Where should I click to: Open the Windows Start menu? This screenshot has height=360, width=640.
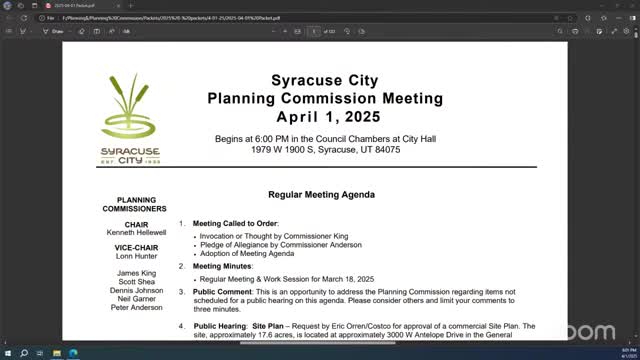coord(8,353)
